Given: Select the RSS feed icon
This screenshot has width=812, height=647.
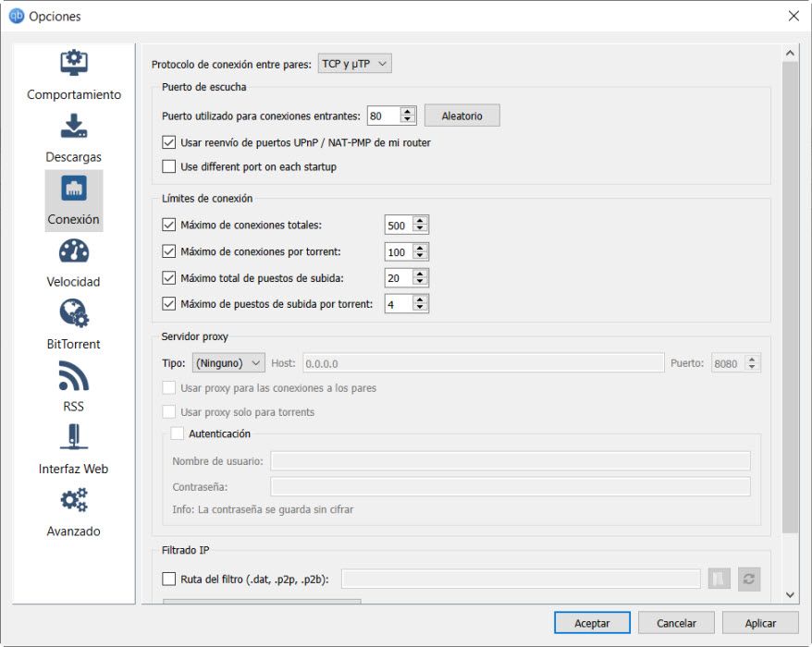Looking at the screenshot, I should coord(74,375).
